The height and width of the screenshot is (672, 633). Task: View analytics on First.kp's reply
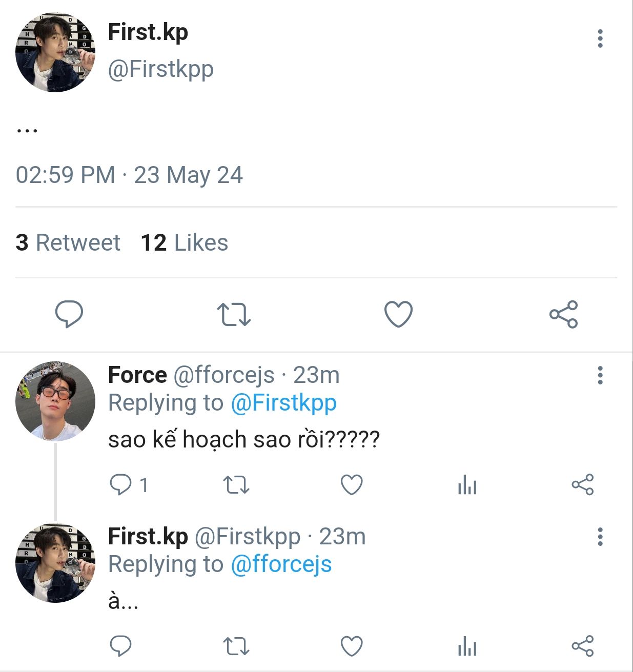click(467, 646)
